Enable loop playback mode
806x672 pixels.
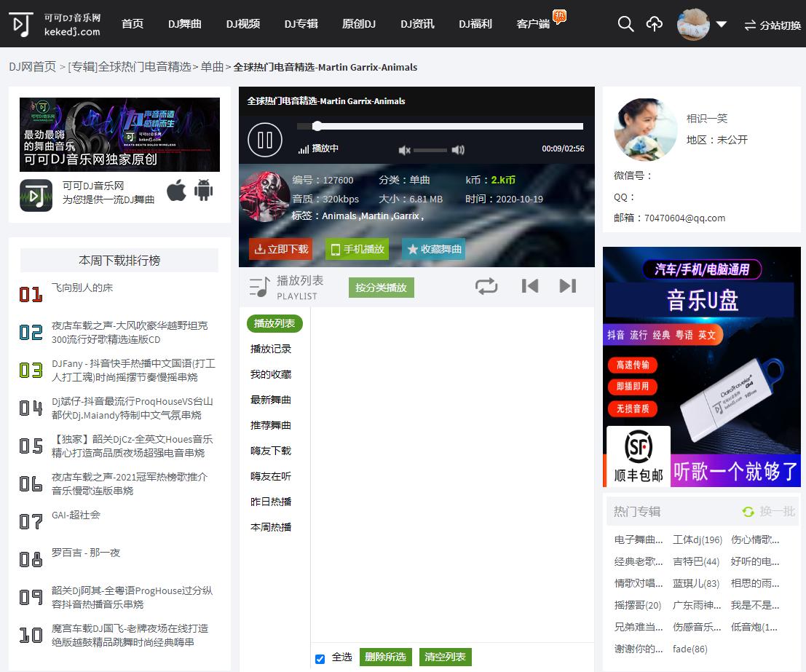click(x=486, y=285)
